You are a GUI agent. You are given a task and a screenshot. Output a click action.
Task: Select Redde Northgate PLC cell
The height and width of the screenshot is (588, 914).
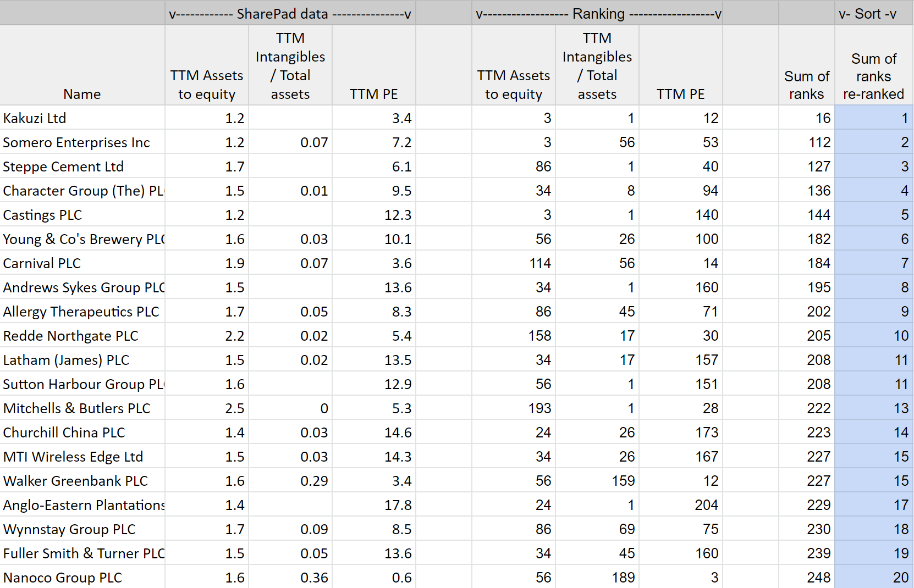(x=82, y=335)
